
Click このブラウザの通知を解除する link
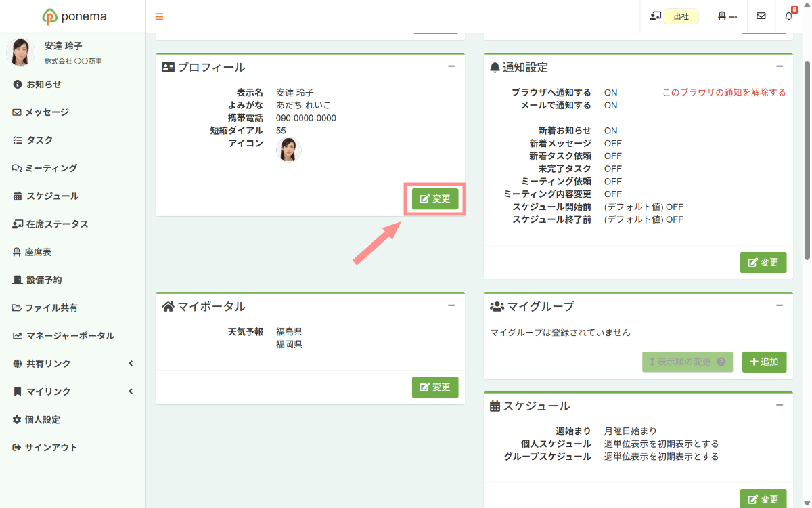tap(724, 92)
